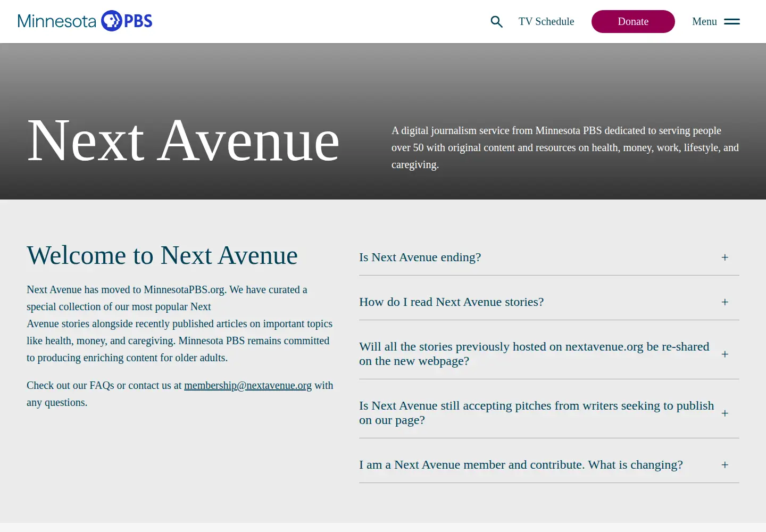Click plus icon for writers pitches question
Viewport: 766px width, 532px height.
pos(725,413)
